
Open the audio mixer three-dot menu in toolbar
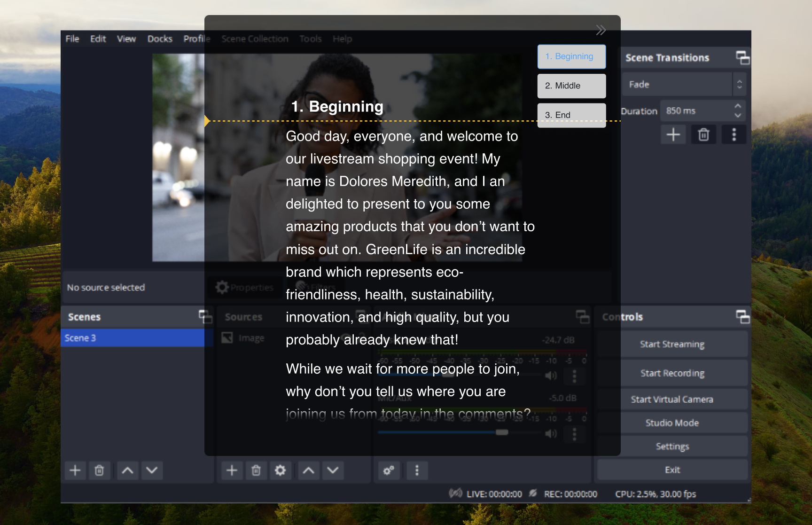tap(417, 470)
